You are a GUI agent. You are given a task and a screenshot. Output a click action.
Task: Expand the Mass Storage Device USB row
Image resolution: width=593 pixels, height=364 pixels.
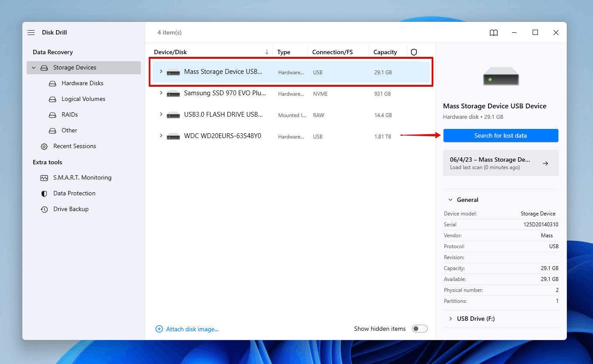pyautogui.click(x=161, y=72)
